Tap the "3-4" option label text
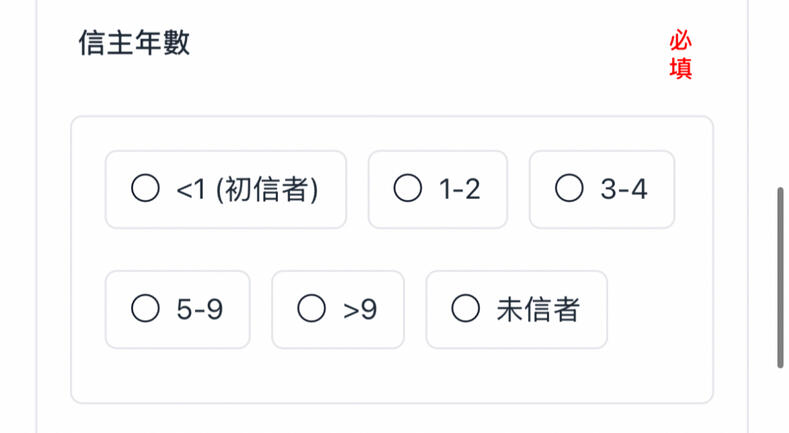 point(624,189)
